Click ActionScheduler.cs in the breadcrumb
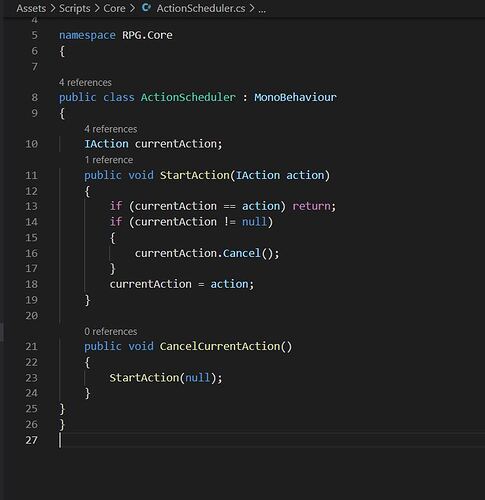Screen dimensions: 485x500 click(x=201, y=8)
